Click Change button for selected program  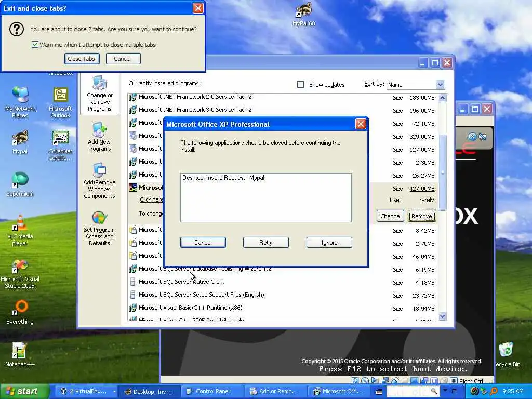click(390, 216)
